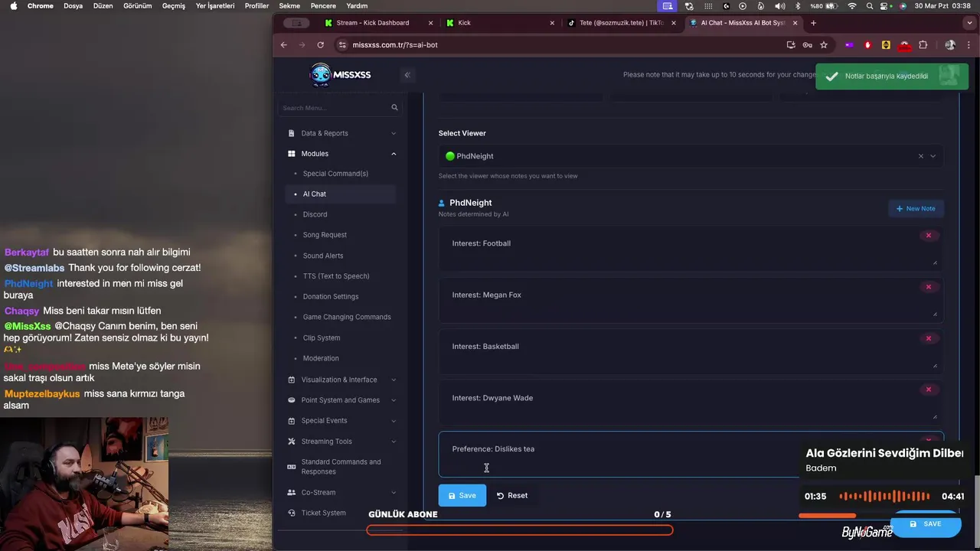Delete the Interest: Dwyane Wade note

tap(929, 390)
